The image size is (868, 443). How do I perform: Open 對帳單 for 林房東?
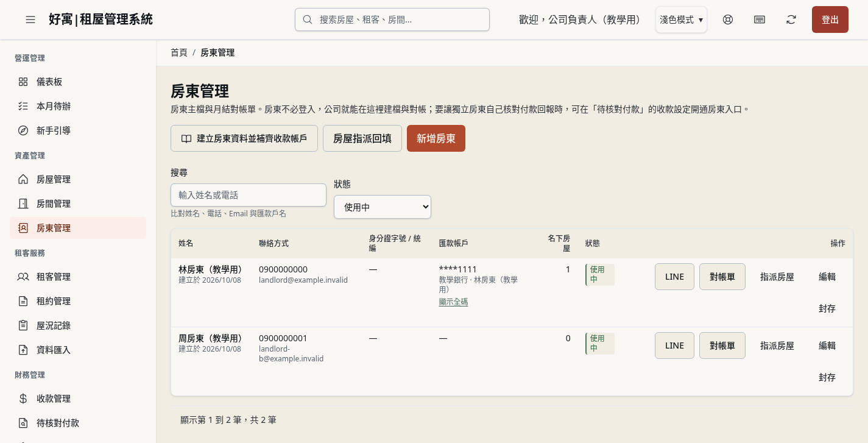[x=722, y=277]
